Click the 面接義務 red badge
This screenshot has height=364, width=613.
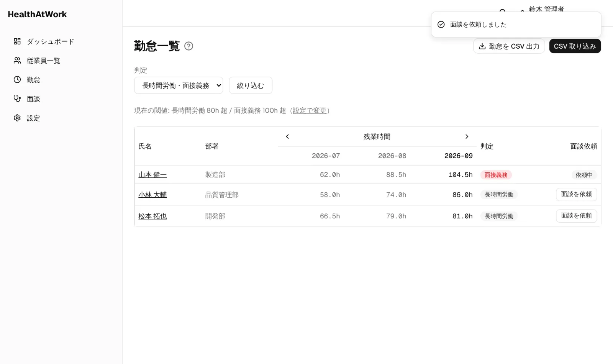[x=496, y=175]
